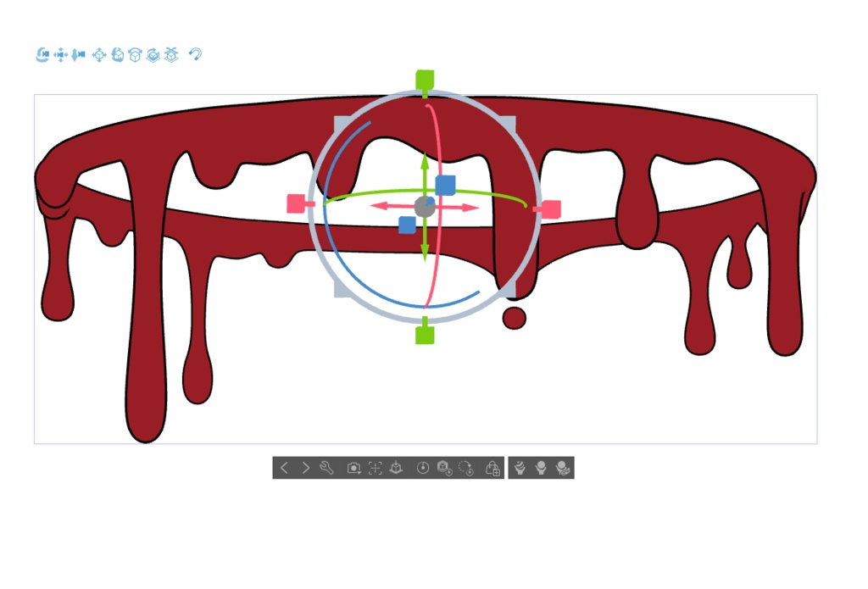868x589 pixels.
Task: Click the gray center sphere of manipulator
Action: click(x=425, y=207)
